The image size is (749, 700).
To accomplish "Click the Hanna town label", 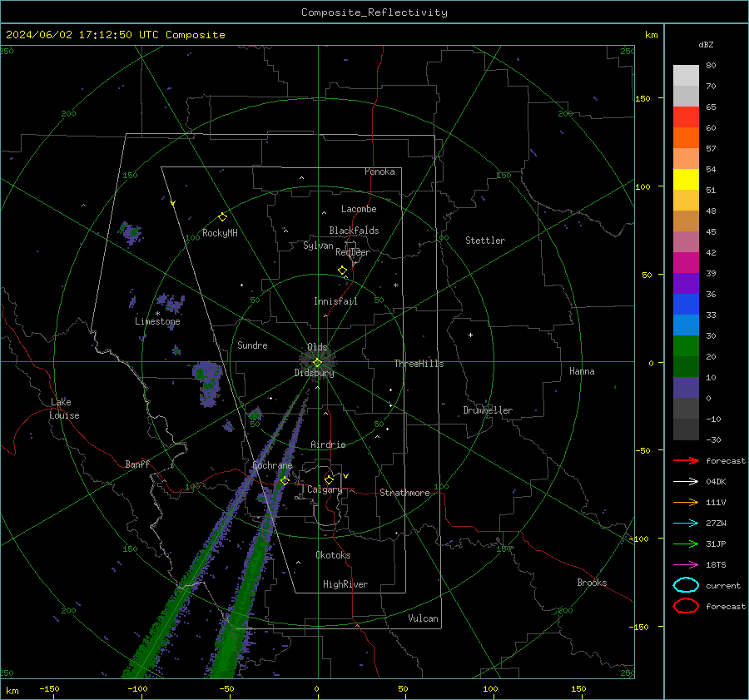I will click(582, 371).
